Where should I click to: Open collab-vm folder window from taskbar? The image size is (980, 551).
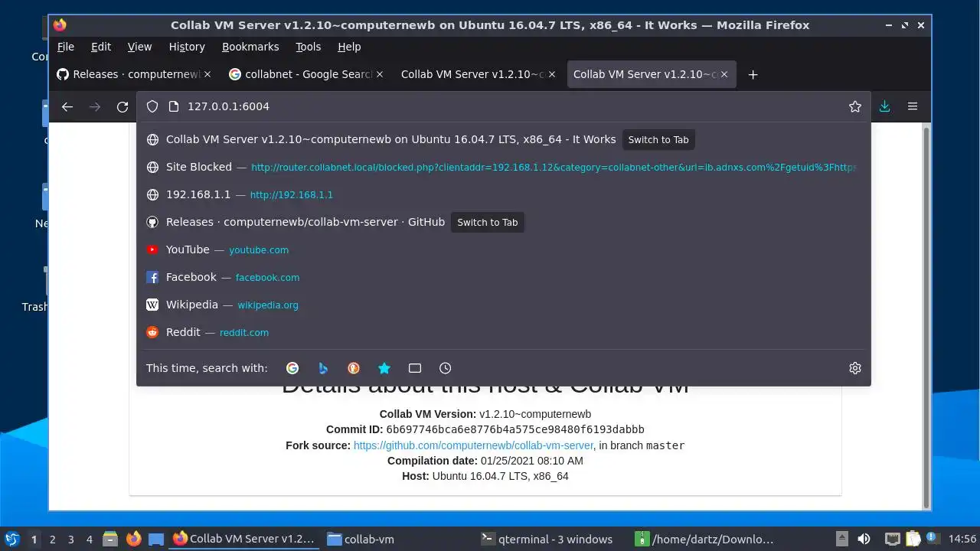398,540
